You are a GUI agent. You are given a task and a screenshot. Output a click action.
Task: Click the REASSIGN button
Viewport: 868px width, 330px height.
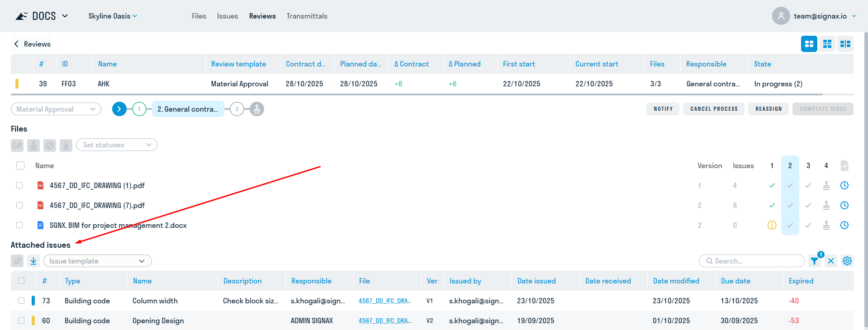pyautogui.click(x=768, y=109)
